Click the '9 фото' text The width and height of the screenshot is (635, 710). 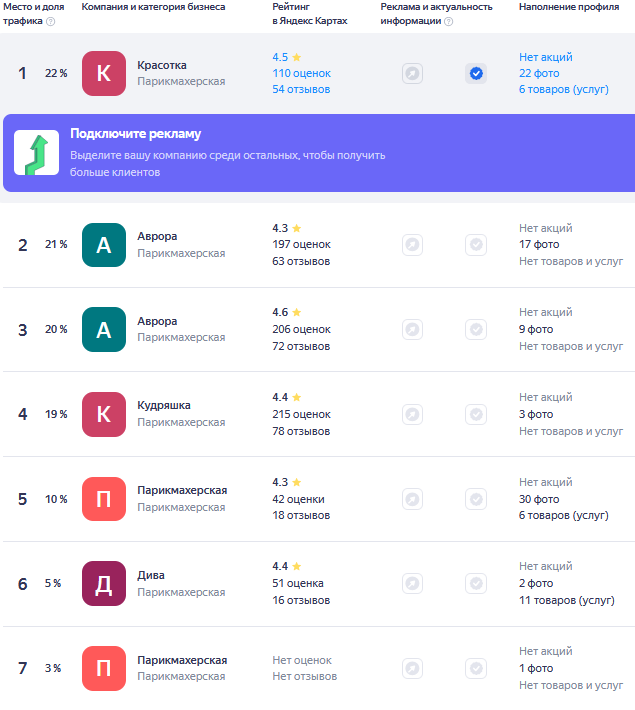[x=536, y=329]
